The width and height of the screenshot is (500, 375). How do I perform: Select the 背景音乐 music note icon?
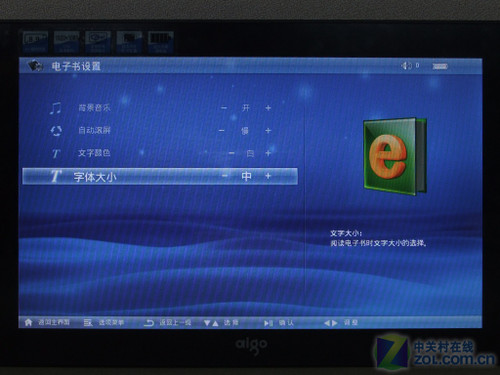(55, 108)
